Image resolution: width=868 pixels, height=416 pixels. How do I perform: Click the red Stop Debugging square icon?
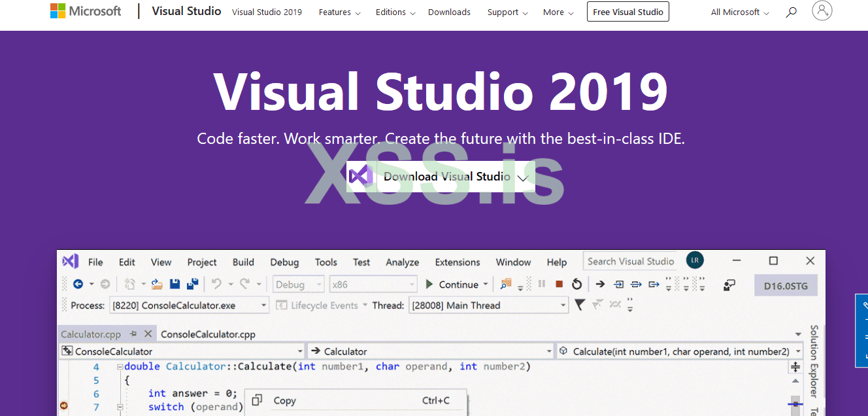pyautogui.click(x=559, y=284)
